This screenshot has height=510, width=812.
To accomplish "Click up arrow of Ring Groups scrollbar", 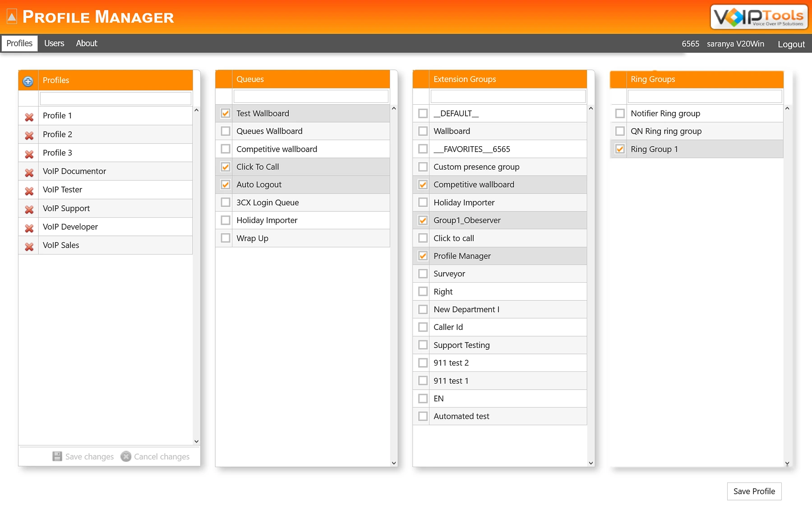I will [x=787, y=108].
